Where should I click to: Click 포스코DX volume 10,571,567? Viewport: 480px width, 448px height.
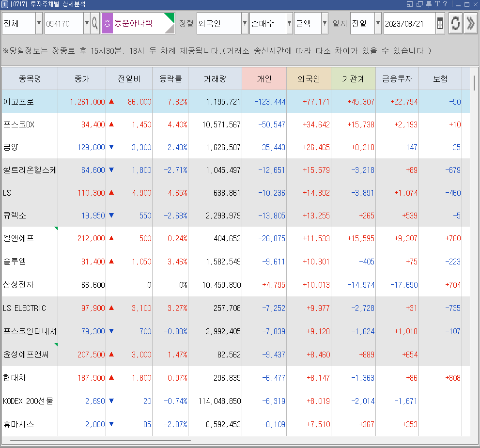pos(221,124)
